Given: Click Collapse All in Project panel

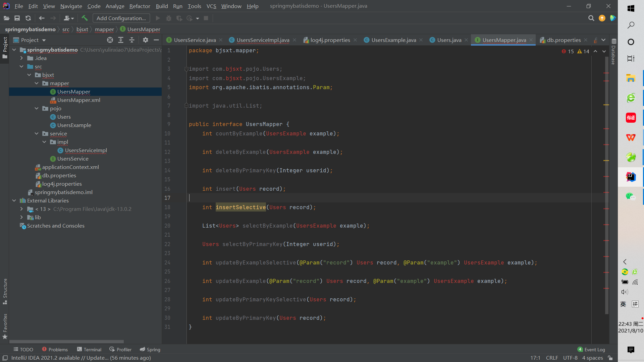Looking at the screenshot, I should (132, 40).
